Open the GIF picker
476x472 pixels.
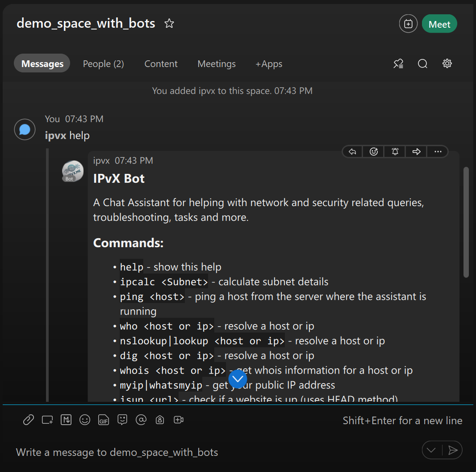(104, 420)
